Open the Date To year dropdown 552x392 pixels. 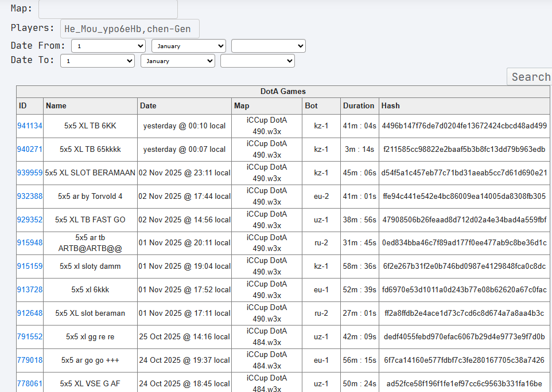click(257, 61)
